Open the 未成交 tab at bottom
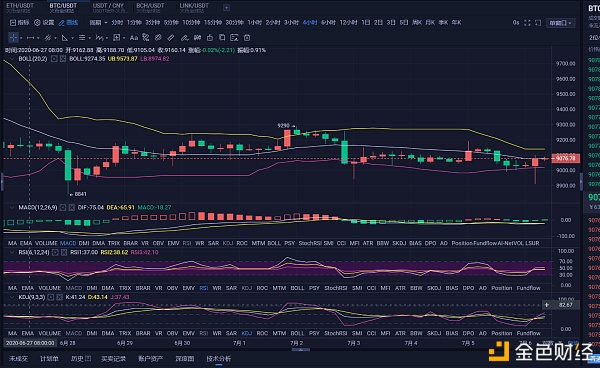Image resolution: width=600 pixels, height=368 pixels. coord(18,359)
